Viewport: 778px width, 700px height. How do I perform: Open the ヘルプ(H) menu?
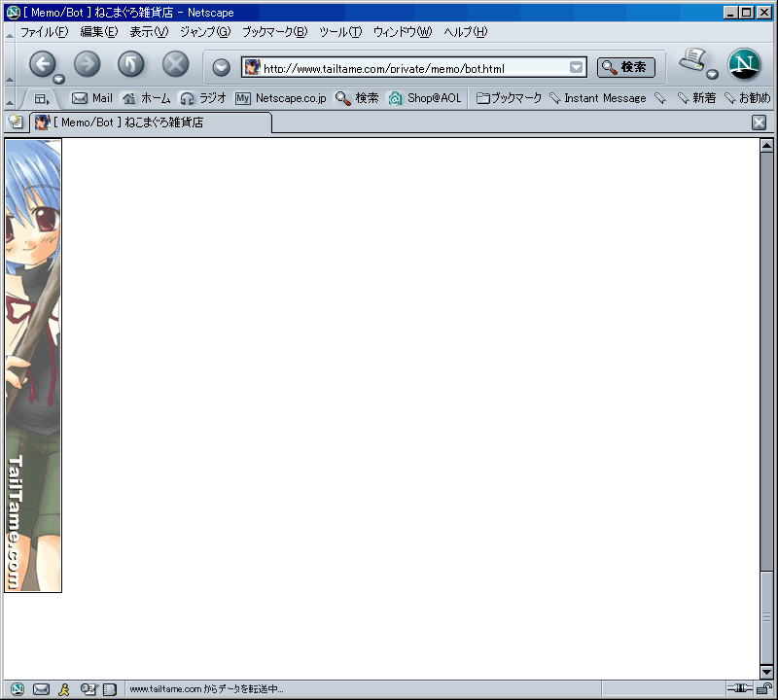(x=466, y=32)
